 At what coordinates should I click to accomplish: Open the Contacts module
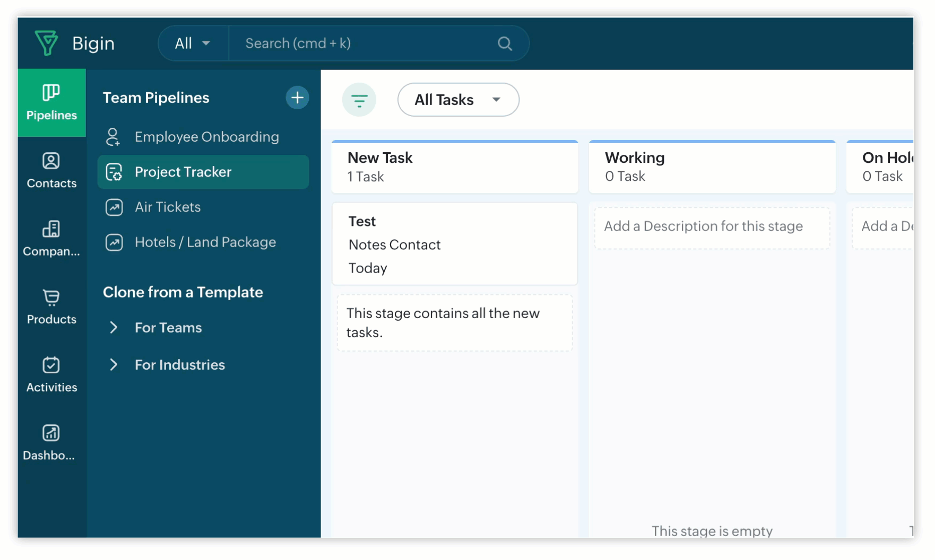(x=51, y=171)
